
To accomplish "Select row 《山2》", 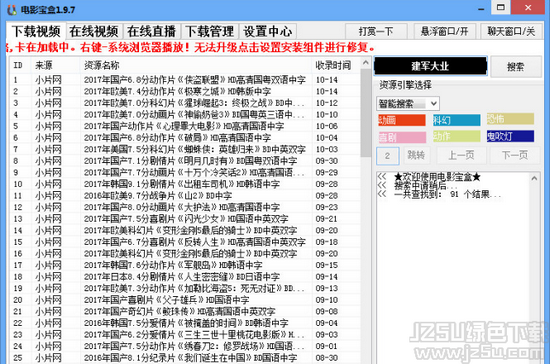I will pyautogui.click(x=185, y=196).
